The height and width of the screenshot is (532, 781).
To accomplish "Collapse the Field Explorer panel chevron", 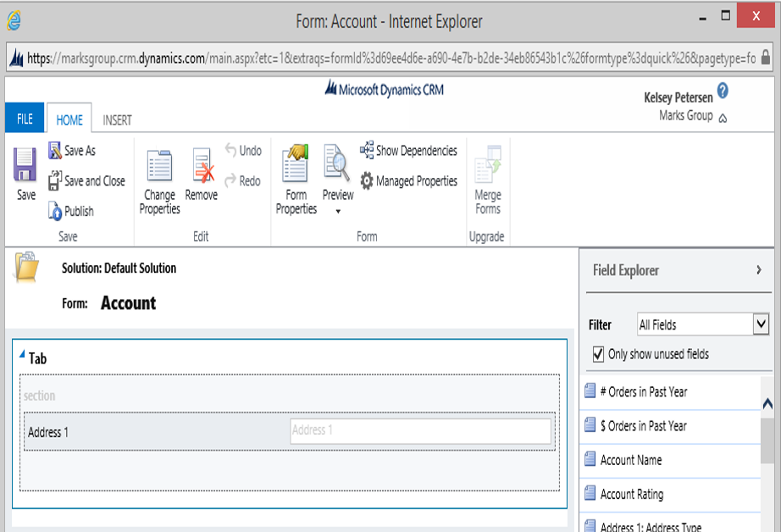I will point(759,270).
